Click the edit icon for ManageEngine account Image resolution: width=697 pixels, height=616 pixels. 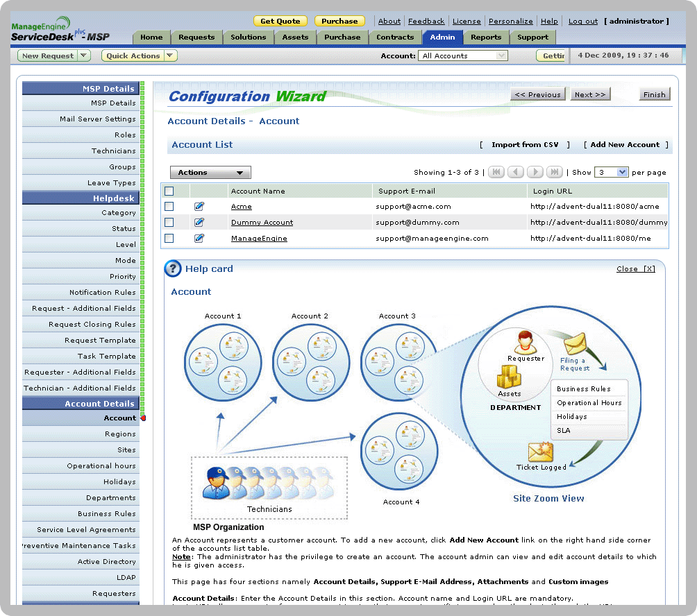pyautogui.click(x=199, y=238)
